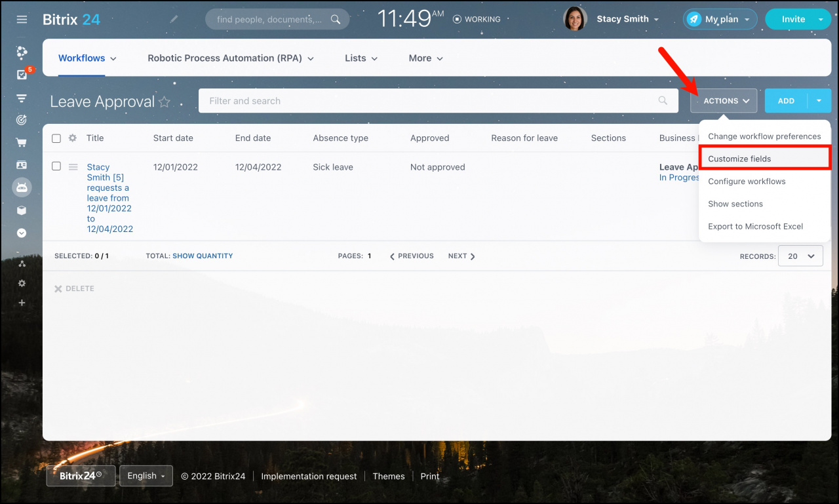Open Tasks sidebar icon with badge 5
839x504 pixels.
pos(22,75)
